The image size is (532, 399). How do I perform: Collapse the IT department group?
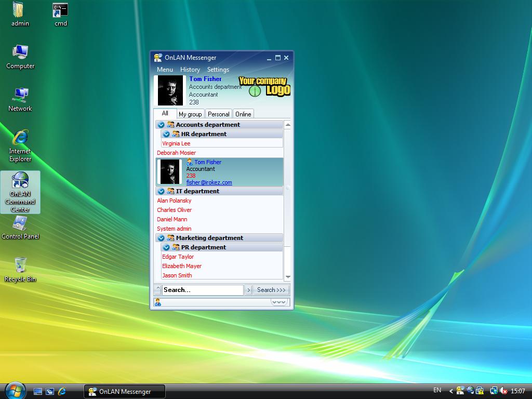click(x=161, y=191)
